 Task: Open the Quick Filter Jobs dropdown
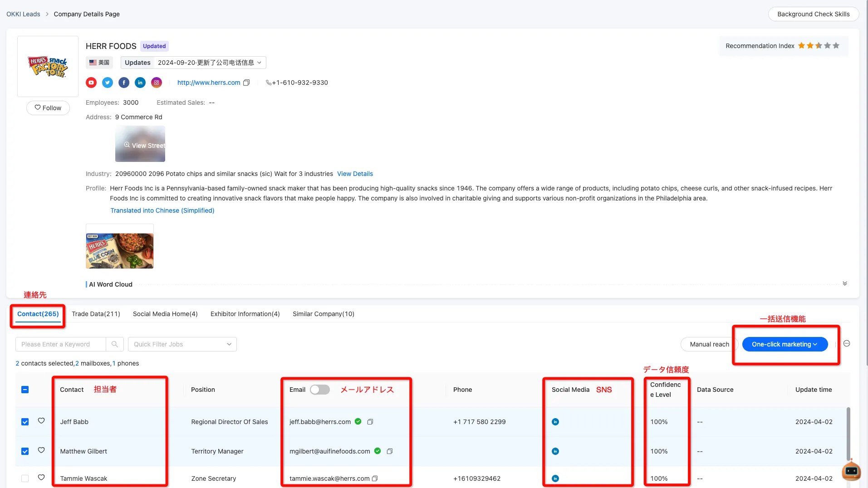pos(182,344)
